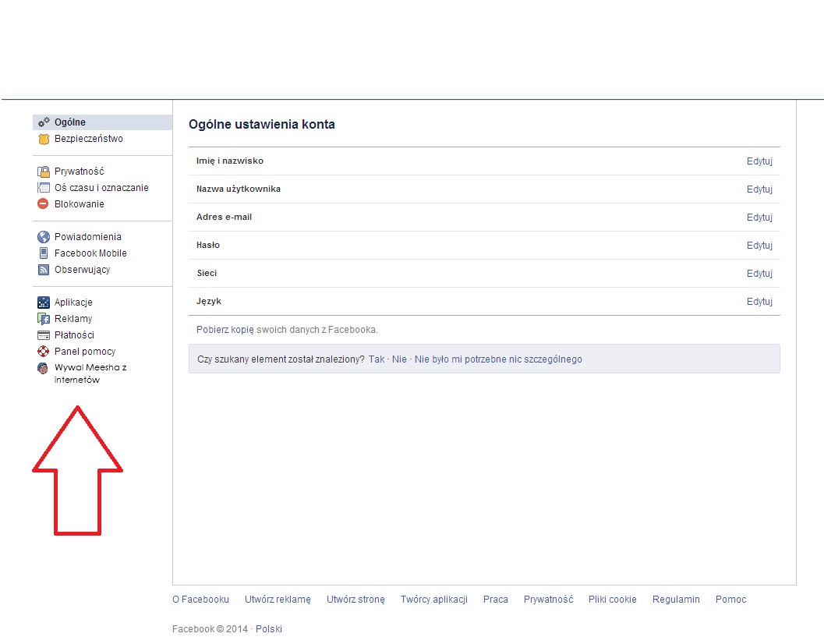Click the shield badge icon beside Bezpieczeństwo
This screenshot has height=644, width=824.
pyautogui.click(x=44, y=139)
